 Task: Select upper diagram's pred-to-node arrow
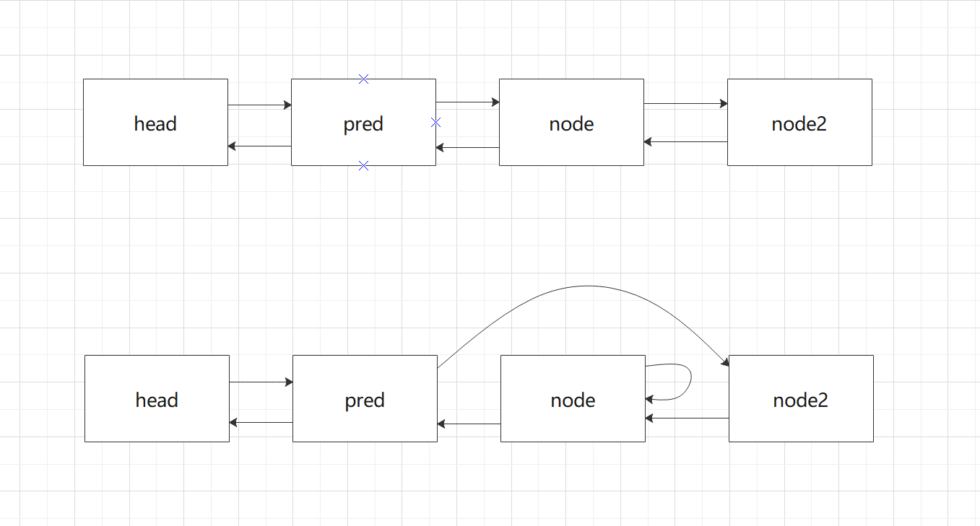pos(468,102)
